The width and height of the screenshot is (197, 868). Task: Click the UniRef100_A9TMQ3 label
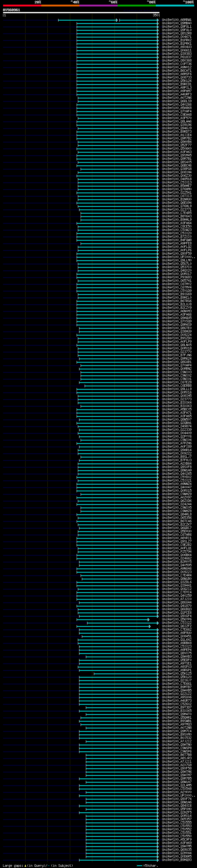pos(176,725)
